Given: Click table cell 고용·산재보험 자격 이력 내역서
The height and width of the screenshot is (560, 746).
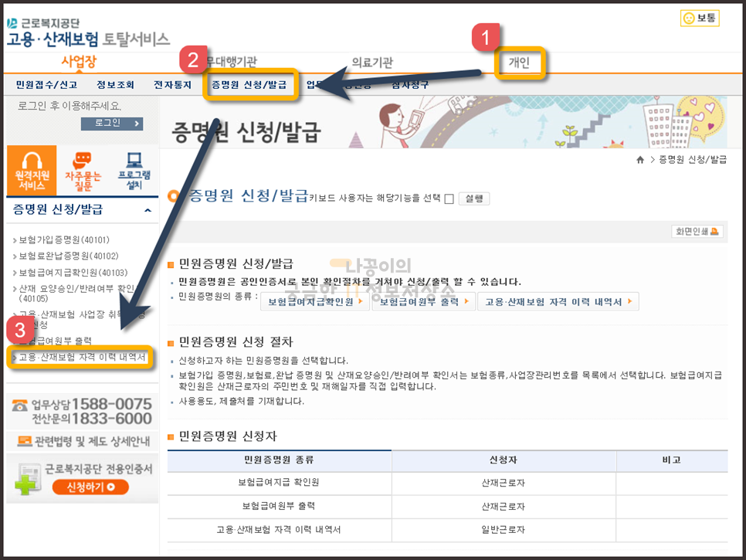Looking at the screenshot, I should [x=279, y=530].
